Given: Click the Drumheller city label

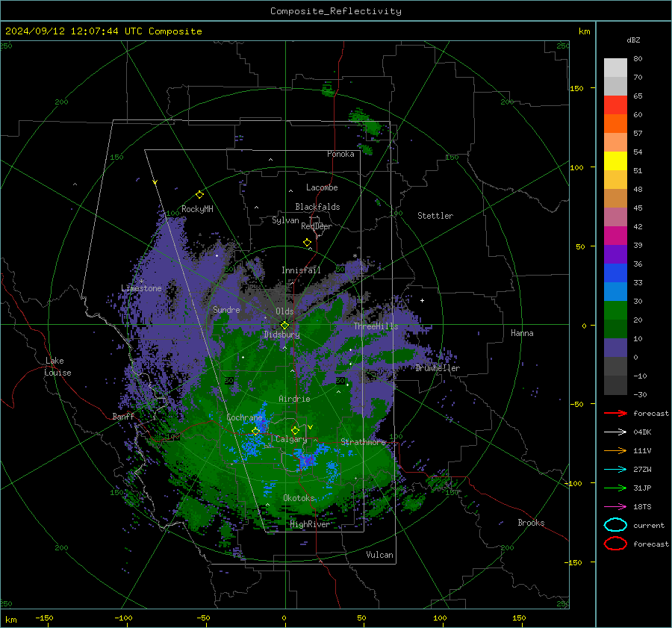Looking at the screenshot, I should tap(438, 368).
